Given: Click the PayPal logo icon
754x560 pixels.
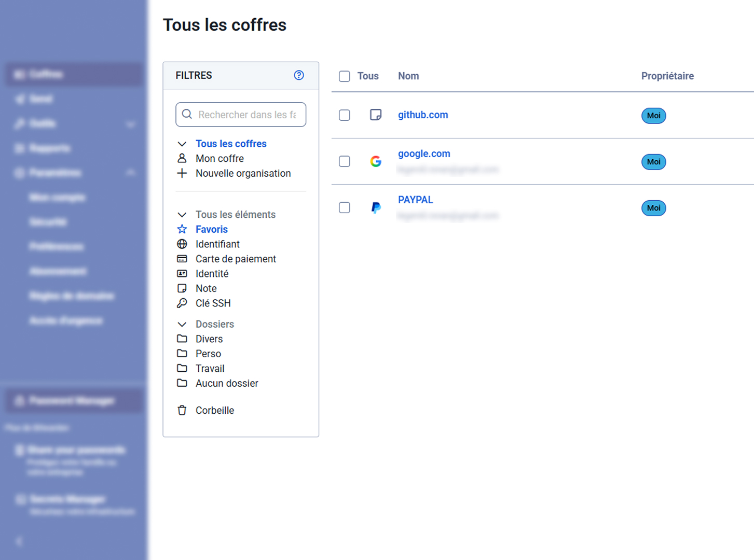Looking at the screenshot, I should (376, 207).
